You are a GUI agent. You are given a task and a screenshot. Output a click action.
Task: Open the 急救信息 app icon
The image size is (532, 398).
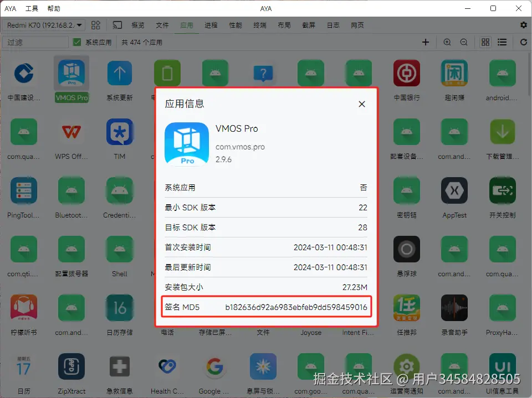click(x=120, y=366)
